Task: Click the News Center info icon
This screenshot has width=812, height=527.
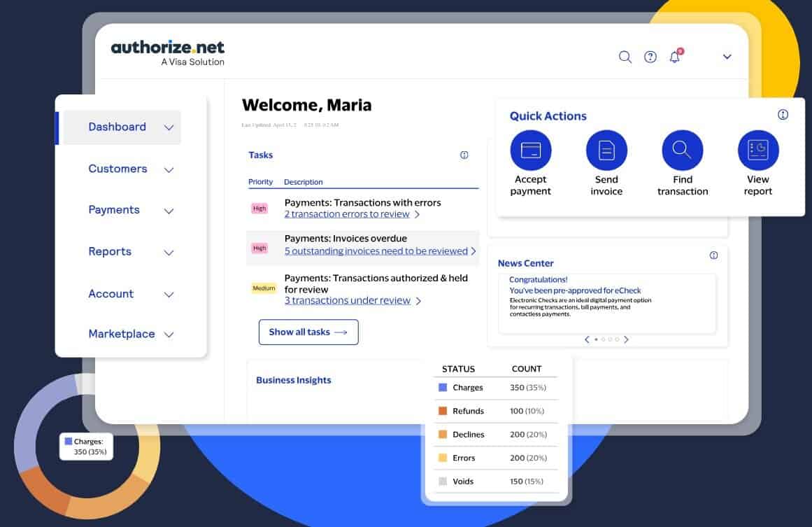Action: click(713, 255)
